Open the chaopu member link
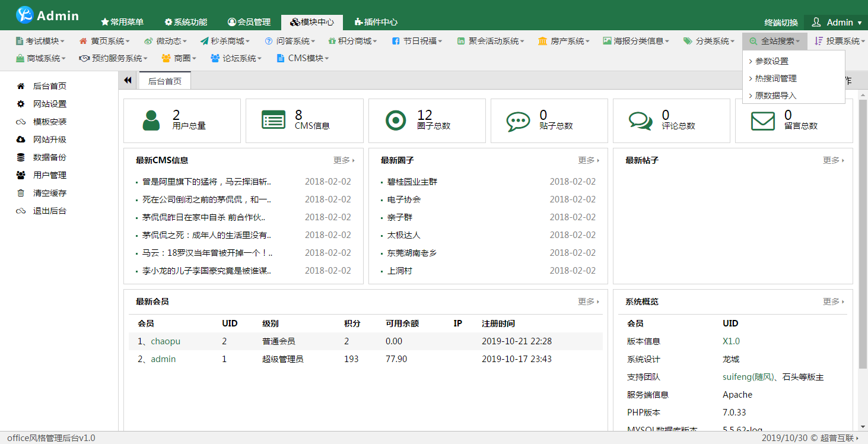This screenshot has width=868, height=444. point(165,341)
